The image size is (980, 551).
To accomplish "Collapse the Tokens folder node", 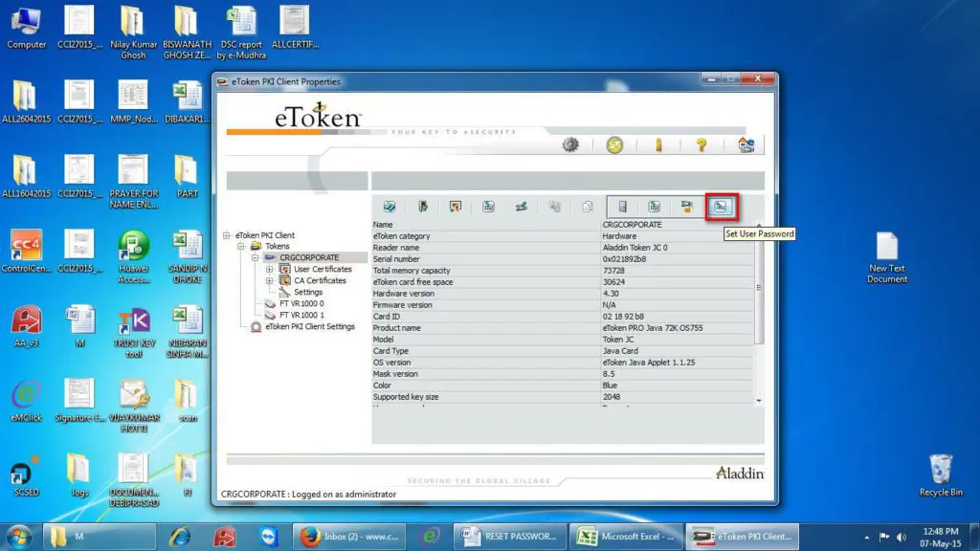I will coord(241,247).
